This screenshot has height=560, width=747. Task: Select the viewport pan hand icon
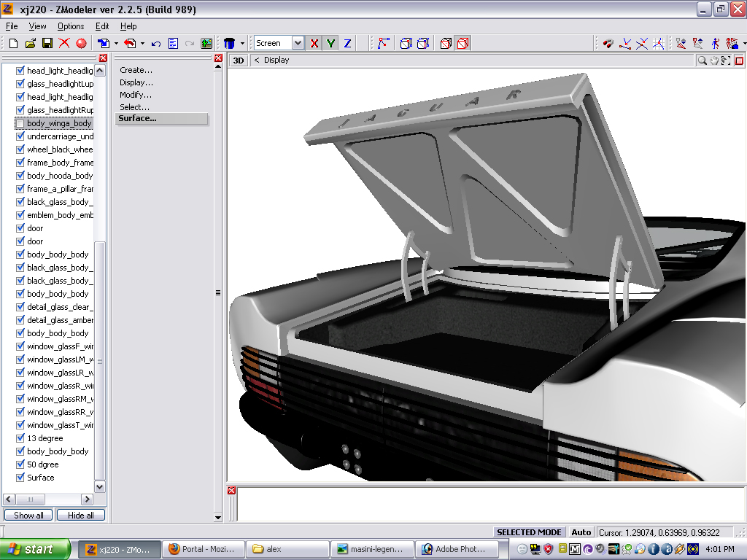714,61
